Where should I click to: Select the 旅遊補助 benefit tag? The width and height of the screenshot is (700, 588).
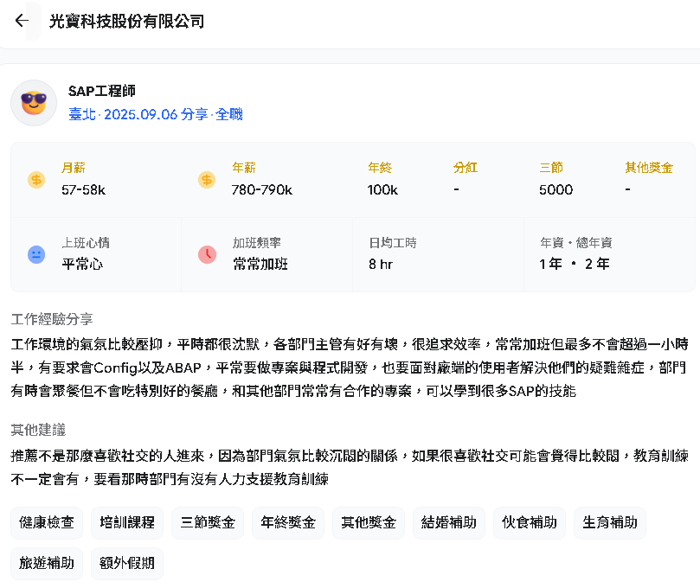[x=47, y=564]
